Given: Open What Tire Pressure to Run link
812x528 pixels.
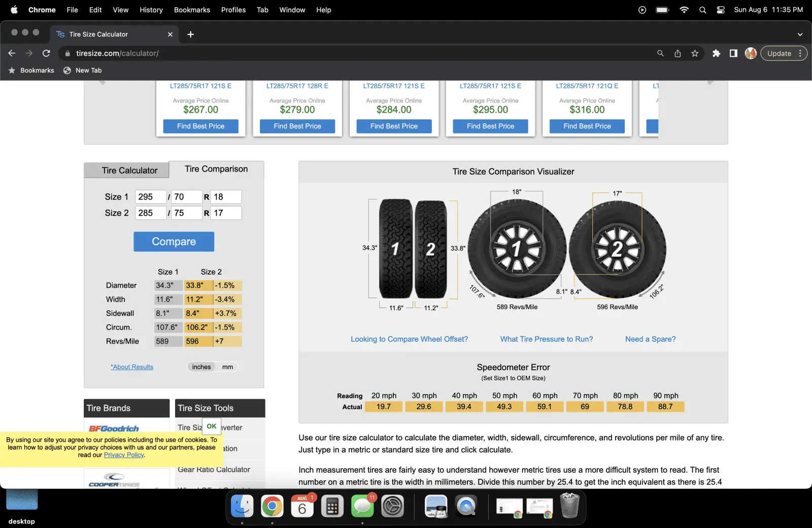Looking at the screenshot, I should (547, 339).
